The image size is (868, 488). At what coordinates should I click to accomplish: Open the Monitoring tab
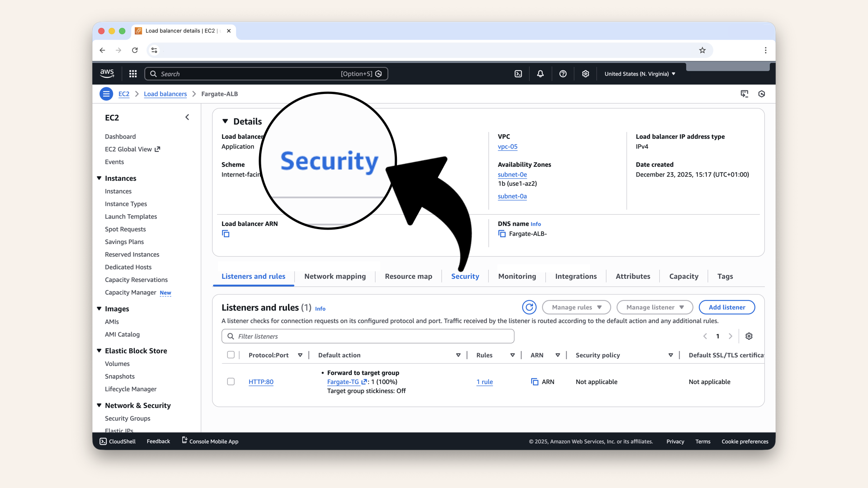(517, 276)
